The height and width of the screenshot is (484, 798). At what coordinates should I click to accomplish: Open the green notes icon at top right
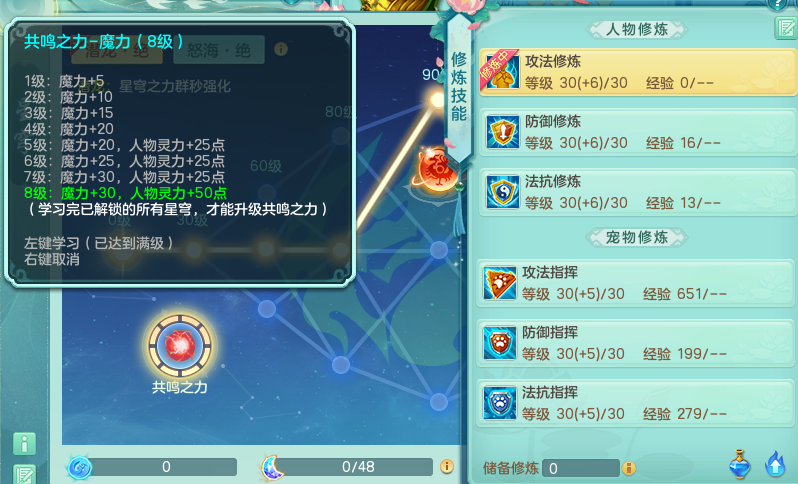coord(786,27)
